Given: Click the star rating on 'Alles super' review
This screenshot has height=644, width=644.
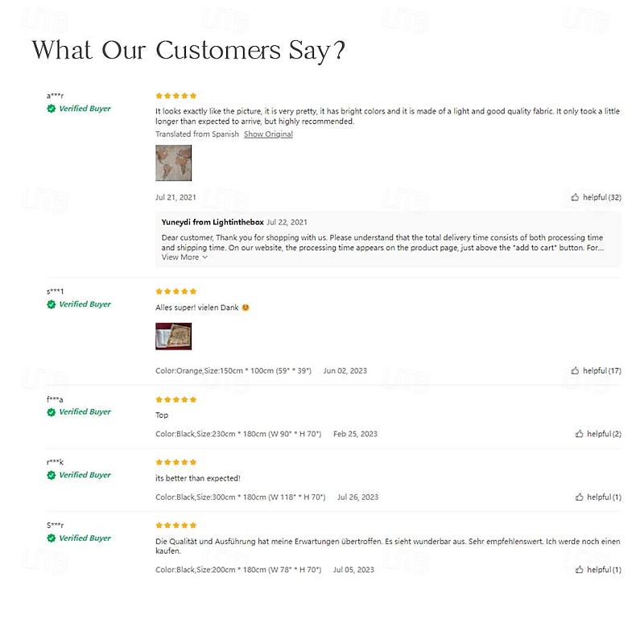Looking at the screenshot, I should 175,291.
